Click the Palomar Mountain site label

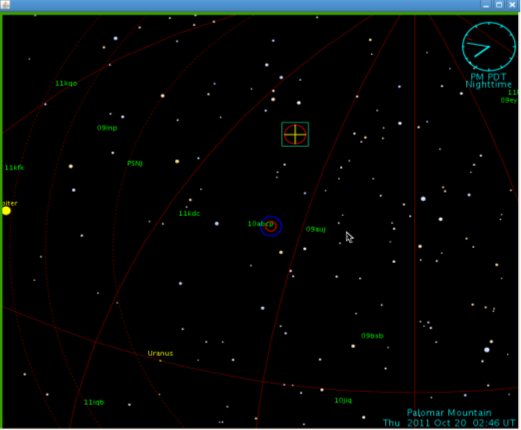449,413
